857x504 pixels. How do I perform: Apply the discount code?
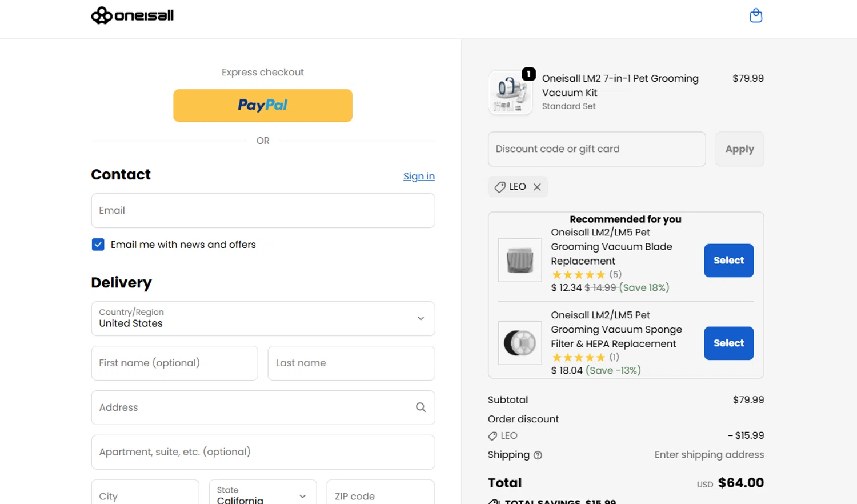coord(740,149)
